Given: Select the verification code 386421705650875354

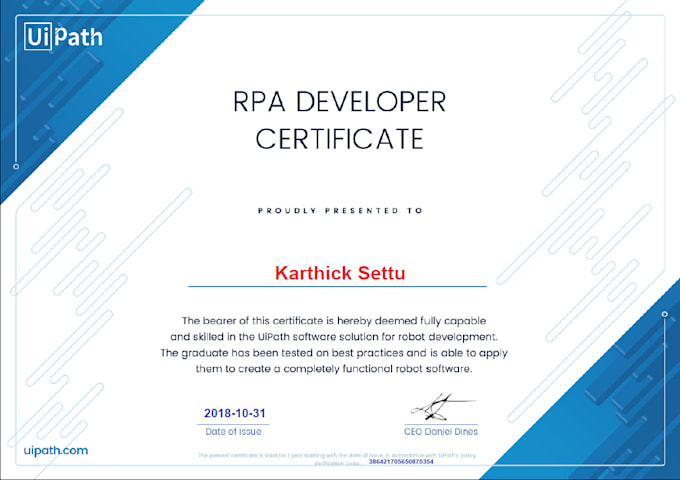Looking at the screenshot, I should tap(401, 462).
